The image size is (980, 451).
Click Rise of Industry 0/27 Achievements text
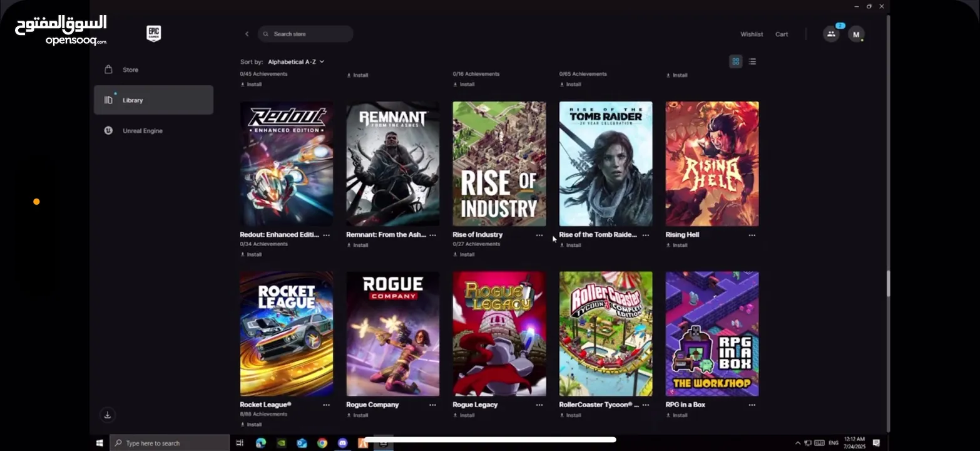[x=476, y=244]
